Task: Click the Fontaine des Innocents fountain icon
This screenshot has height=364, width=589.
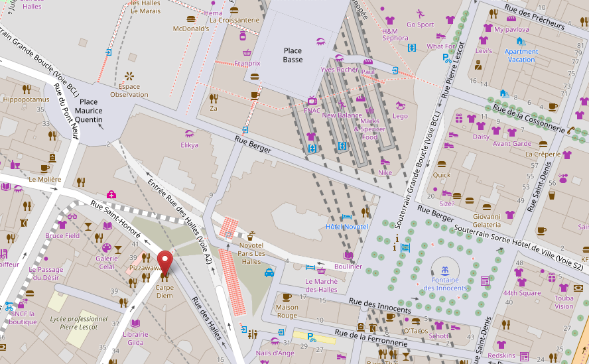Action: click(x=444, y=270)
